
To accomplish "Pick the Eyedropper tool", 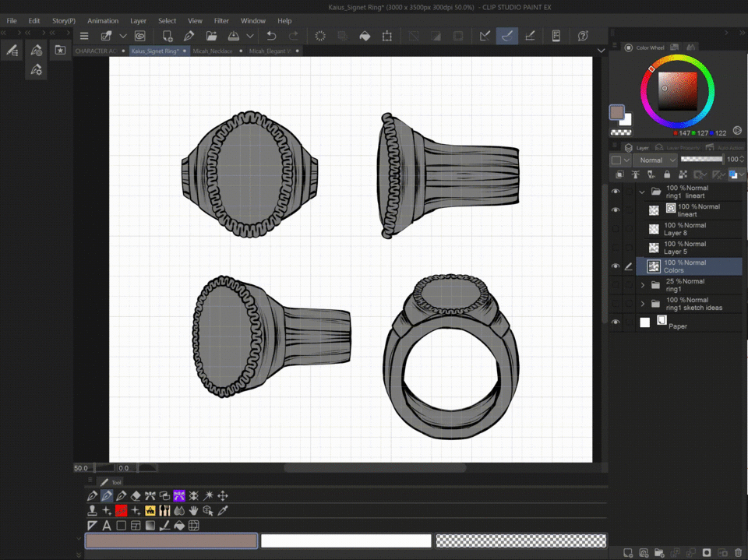I will click(x=222, y=511).
